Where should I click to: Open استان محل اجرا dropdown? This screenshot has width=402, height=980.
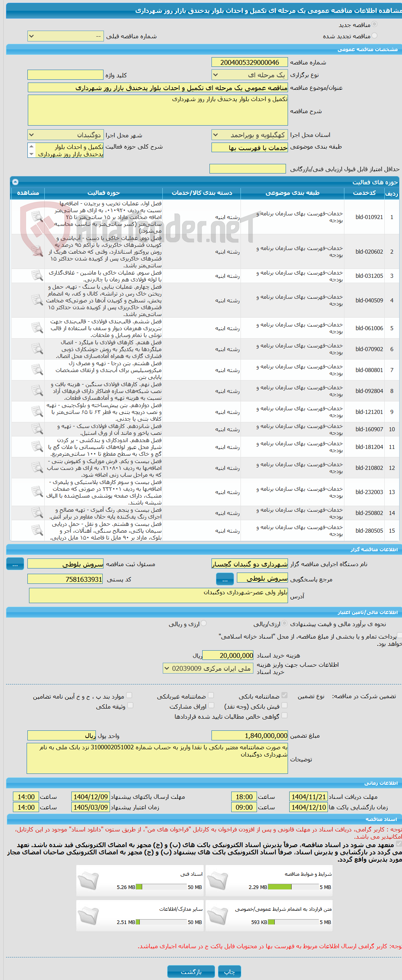point(249,135)
